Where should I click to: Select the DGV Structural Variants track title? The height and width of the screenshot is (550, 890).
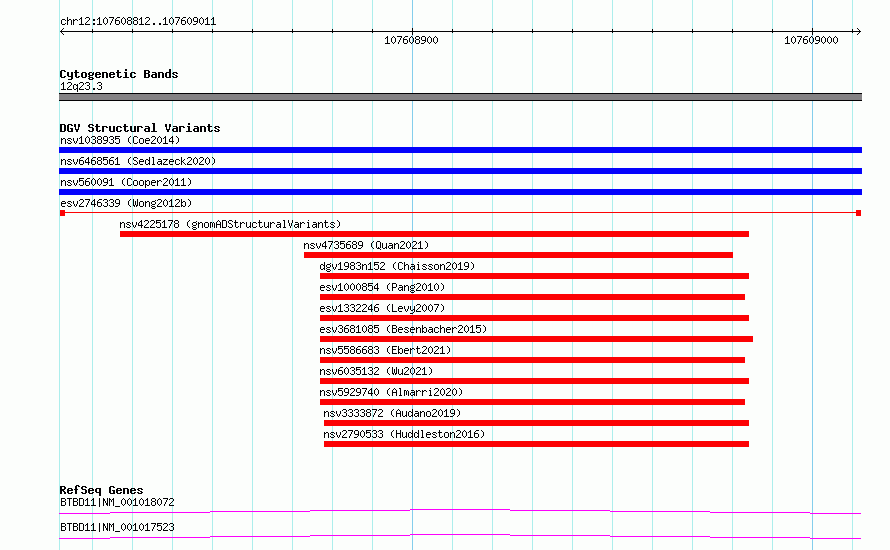(140, 128)
